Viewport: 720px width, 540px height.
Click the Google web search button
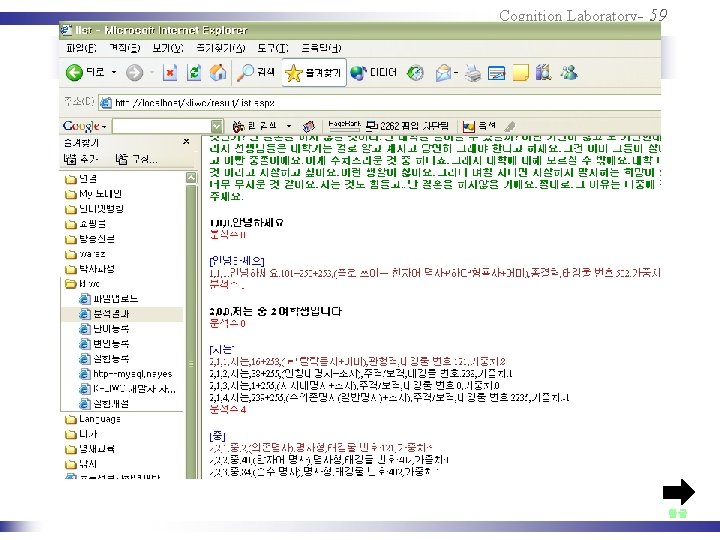tap(255, 125)
